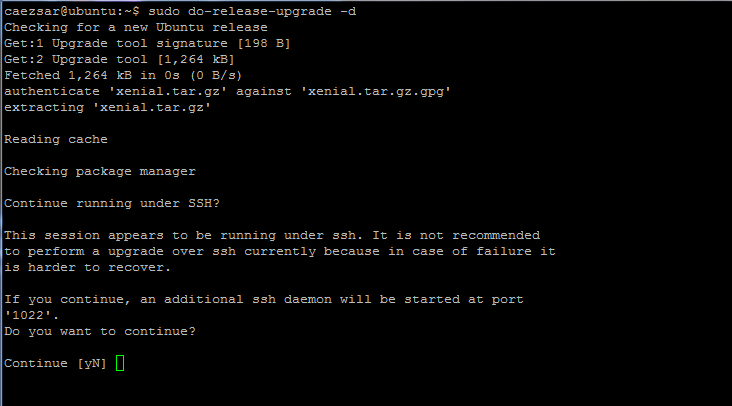Click the 'Checking for a new Ubuntu release' line
732x406 pixels.
(138, 27)
